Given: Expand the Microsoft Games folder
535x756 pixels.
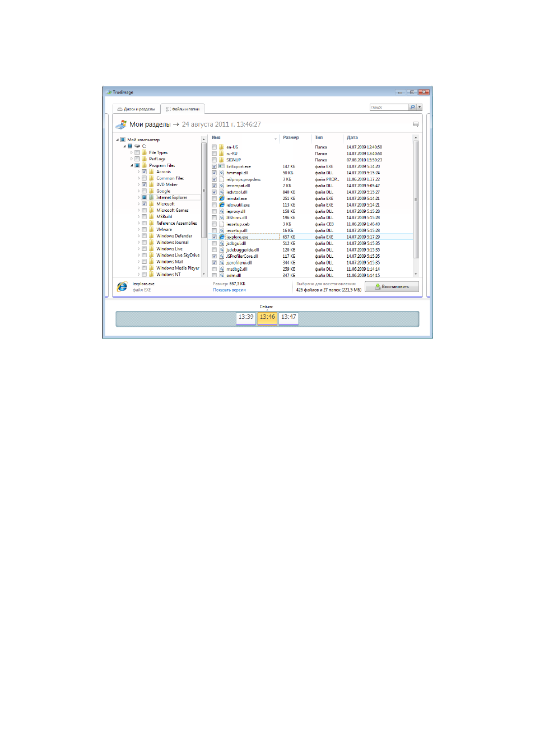Looking at the screenshot, I should [139, 210].
